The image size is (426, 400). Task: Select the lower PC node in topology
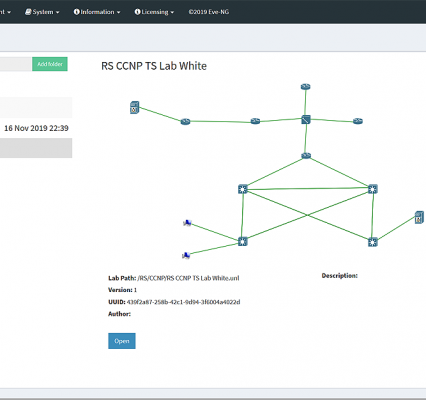(x=186, y=256)
